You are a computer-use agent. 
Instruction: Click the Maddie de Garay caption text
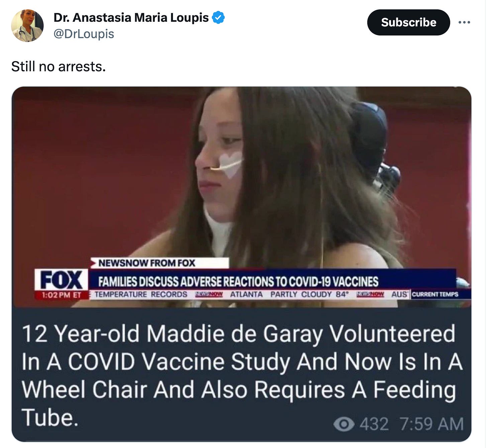point(242,375)
